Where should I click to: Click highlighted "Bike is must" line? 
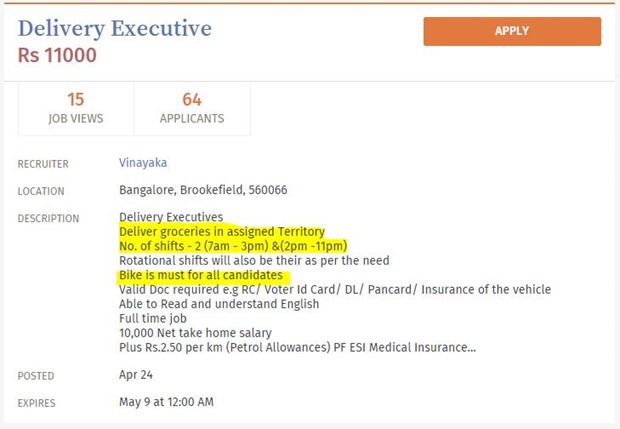tap(204, 275)
